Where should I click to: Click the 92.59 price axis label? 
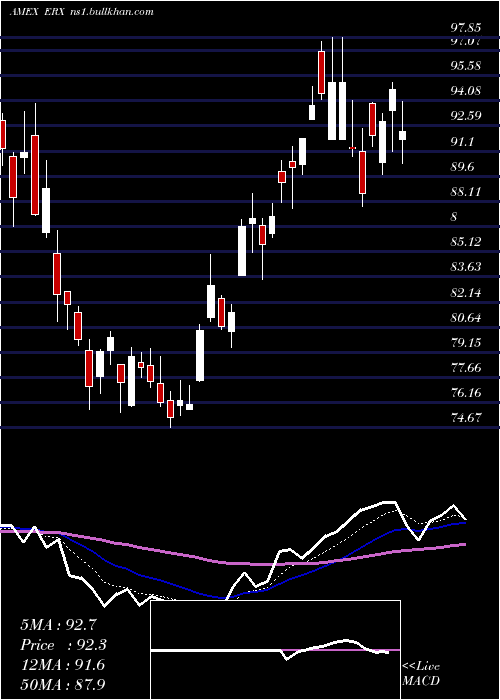point(466,116)
